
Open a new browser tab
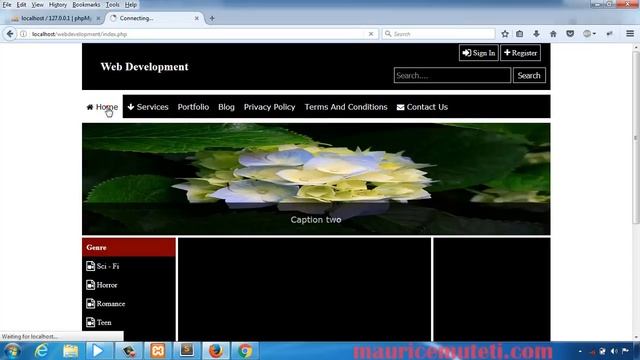pyautogui.click(x=212, y=18)
